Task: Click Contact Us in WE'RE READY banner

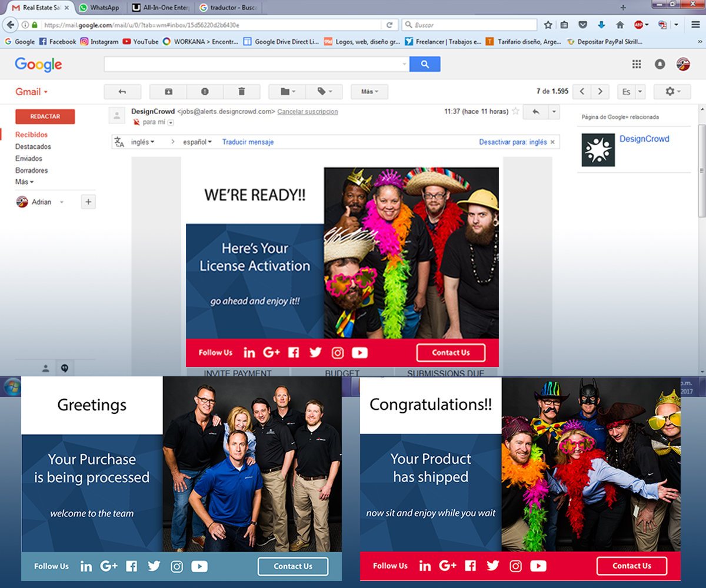Action: click(x=451, y=353)
